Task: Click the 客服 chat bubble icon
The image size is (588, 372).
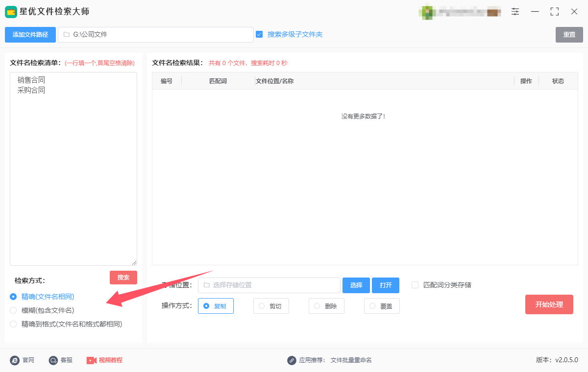Action: tap(53, 360)
